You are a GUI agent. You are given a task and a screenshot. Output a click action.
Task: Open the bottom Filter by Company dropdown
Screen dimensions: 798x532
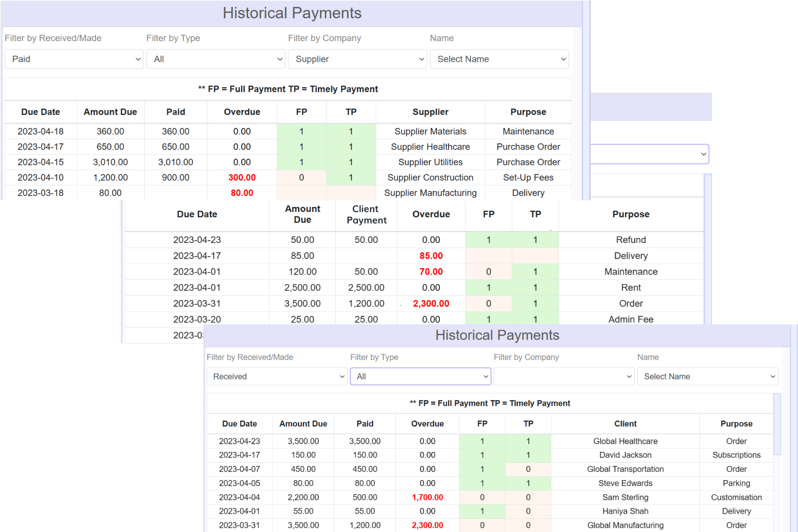(x=564, y=376)
